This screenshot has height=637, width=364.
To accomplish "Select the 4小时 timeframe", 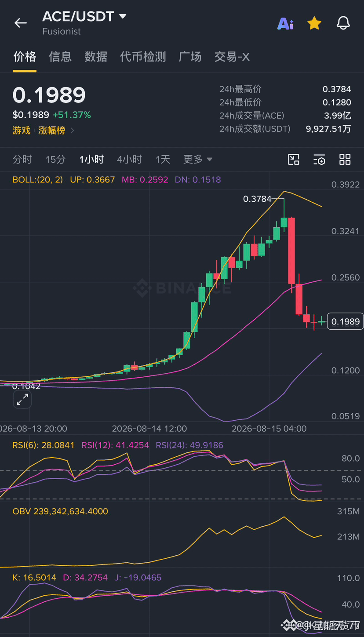I will [129, 159].
